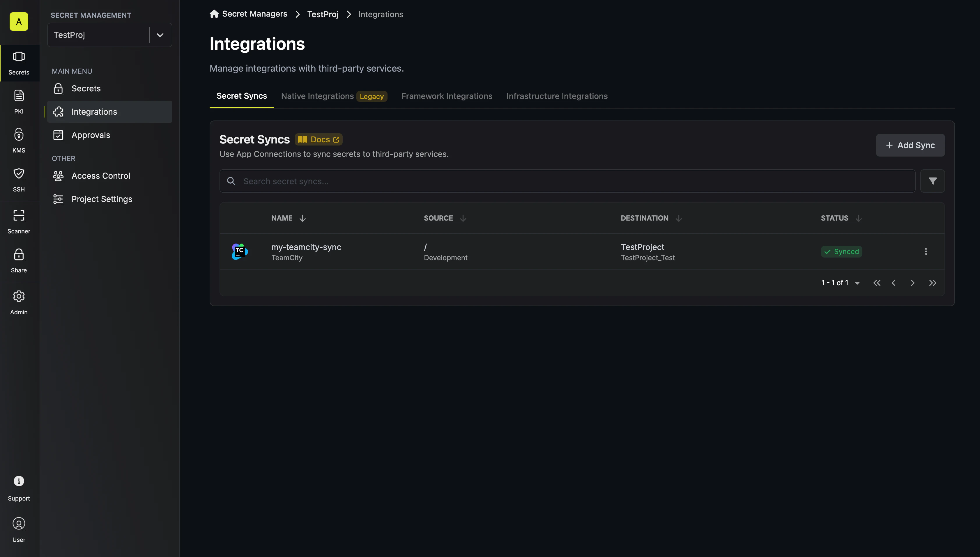Open the Secrets section in the icon rail
The image size is (980, 557).
[x=19, y=63]
